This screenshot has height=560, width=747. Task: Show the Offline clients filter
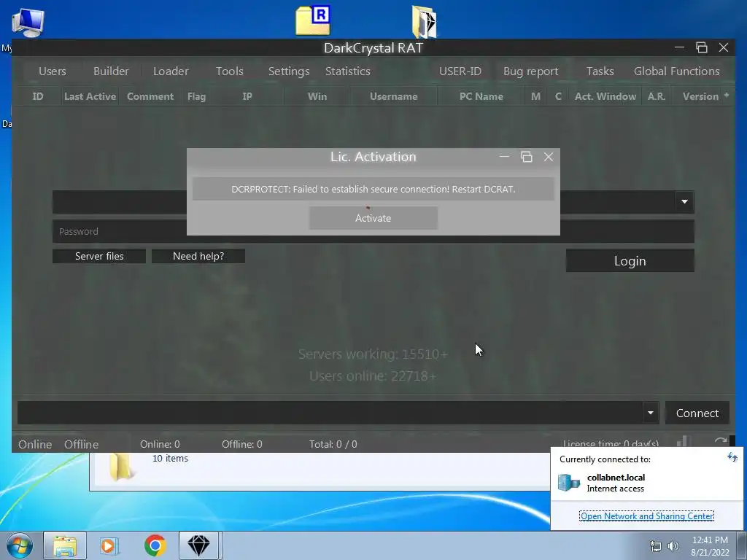pyautogui.click(x=82, y=444)
